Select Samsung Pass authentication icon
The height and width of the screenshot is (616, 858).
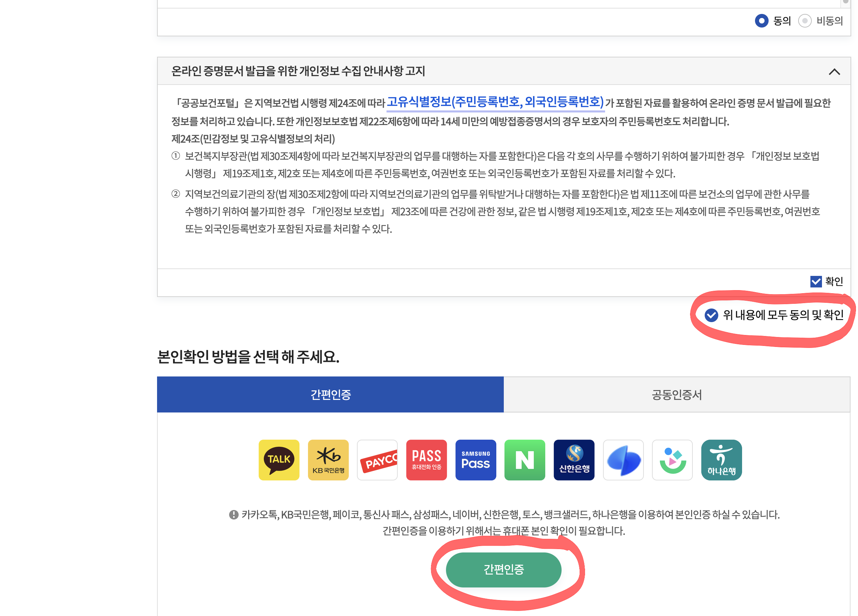(x=476, y=460)
